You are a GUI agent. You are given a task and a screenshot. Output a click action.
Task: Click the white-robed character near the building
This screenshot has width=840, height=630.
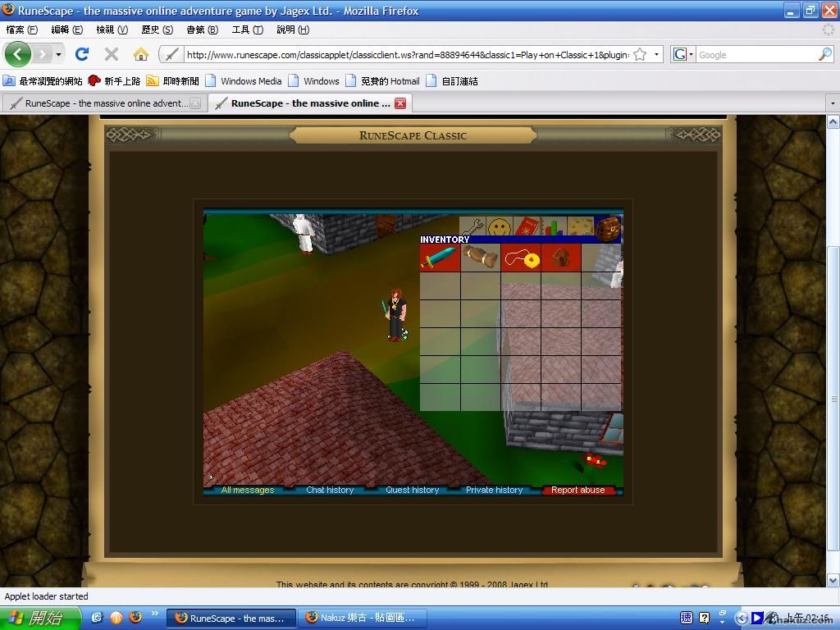tap(304, 234)
